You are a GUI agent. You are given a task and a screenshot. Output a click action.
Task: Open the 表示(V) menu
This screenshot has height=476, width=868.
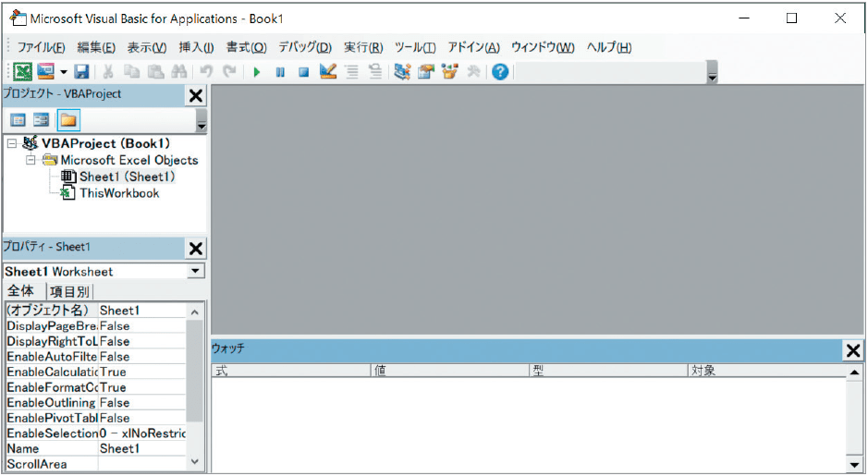(x=147, y=48)
